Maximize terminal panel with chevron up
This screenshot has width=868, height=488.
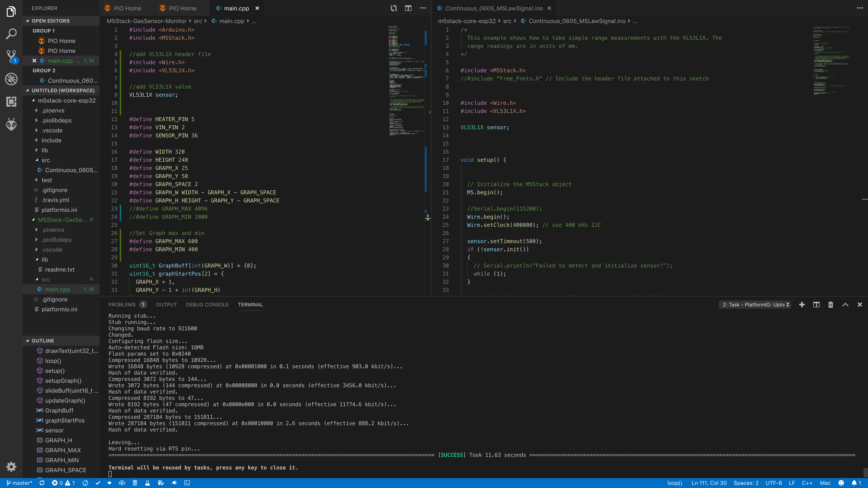coord(845,305)
